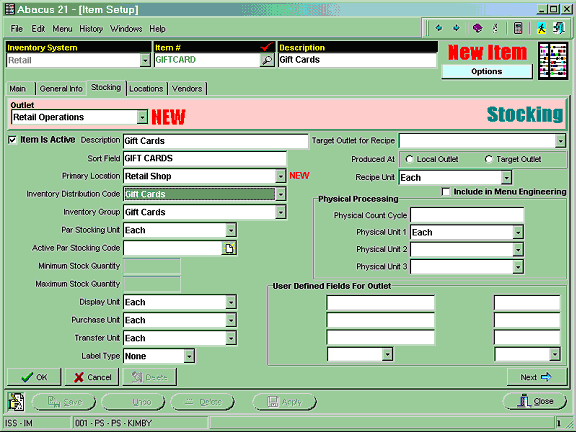Open the Menu menu item

[62, 29]
